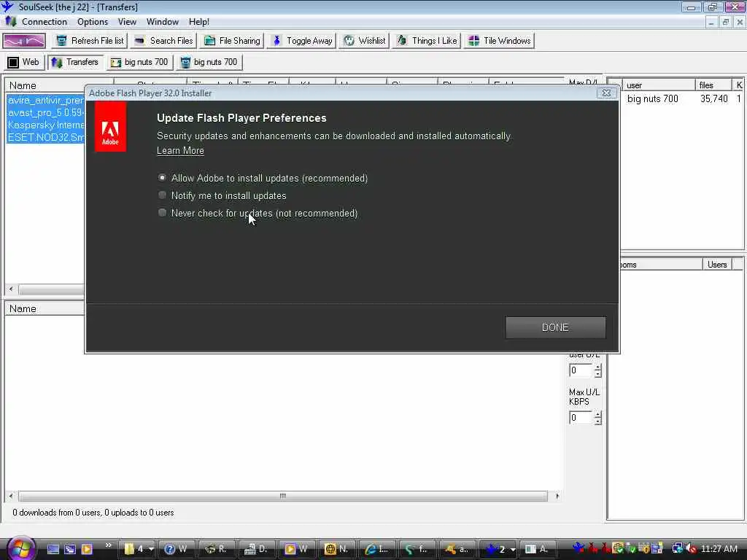The image size is (747, 560).
Task: Open the second big nuts 700 tab
Action: click(209, 62)
